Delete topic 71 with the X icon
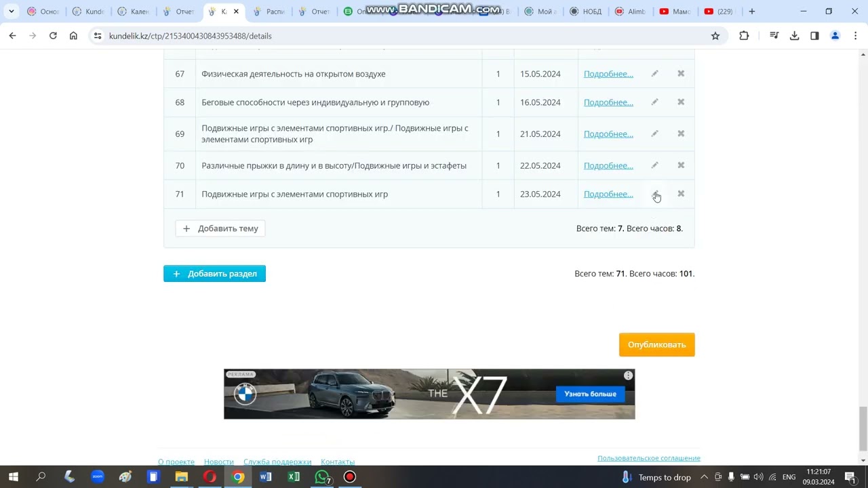868x488 pixels. [x=681, y=194]
